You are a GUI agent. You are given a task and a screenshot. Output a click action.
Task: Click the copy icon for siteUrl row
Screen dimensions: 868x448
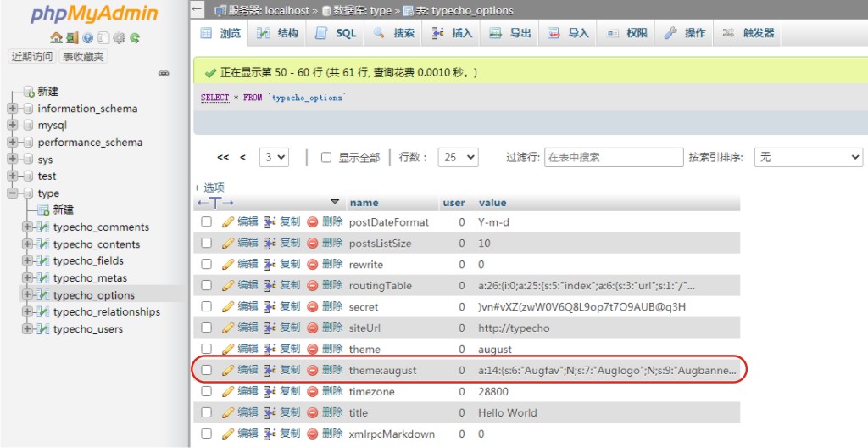click(270, 328)
